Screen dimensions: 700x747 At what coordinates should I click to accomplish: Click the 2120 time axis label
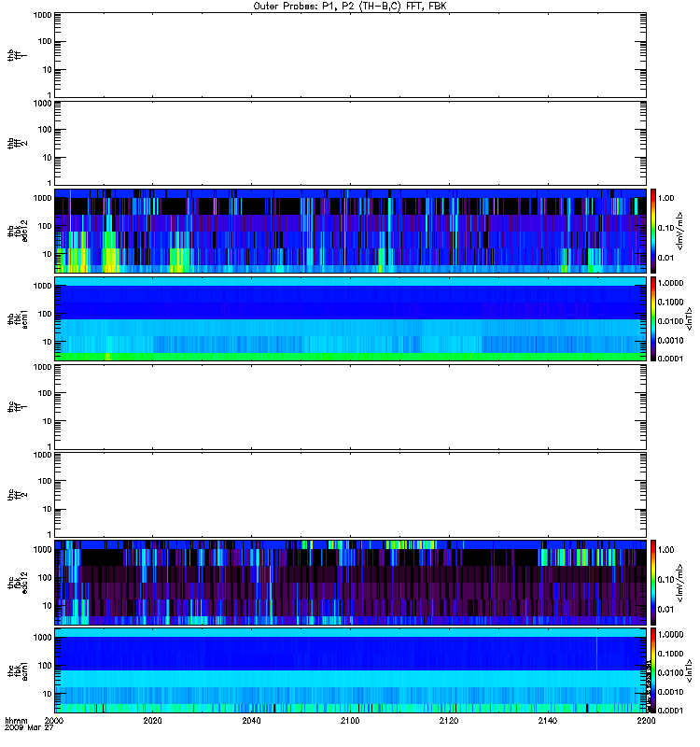point(449,720)
